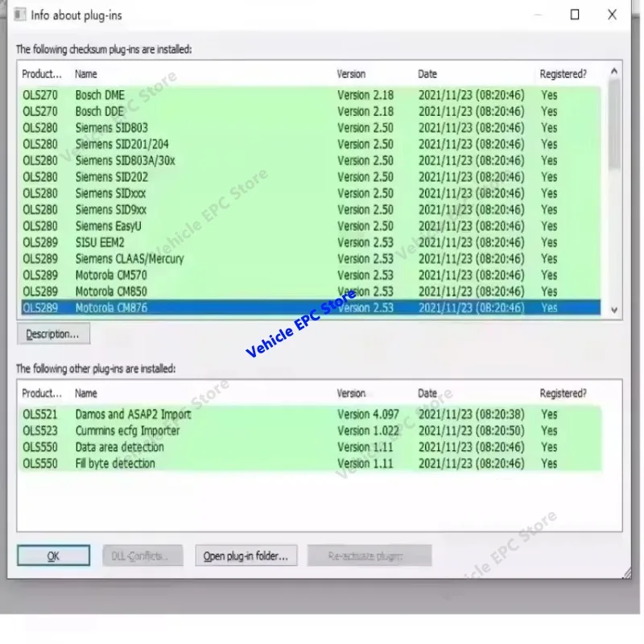This screenshot has width=644, height=644.
Task: Click the highlighted Motorola CM876 row
Action: (x=311, y=308)
